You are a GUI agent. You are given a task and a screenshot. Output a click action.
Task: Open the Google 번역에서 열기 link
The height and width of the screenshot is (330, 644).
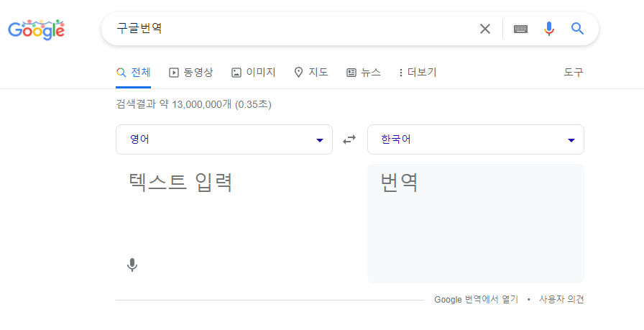click(x=476, y=300)
